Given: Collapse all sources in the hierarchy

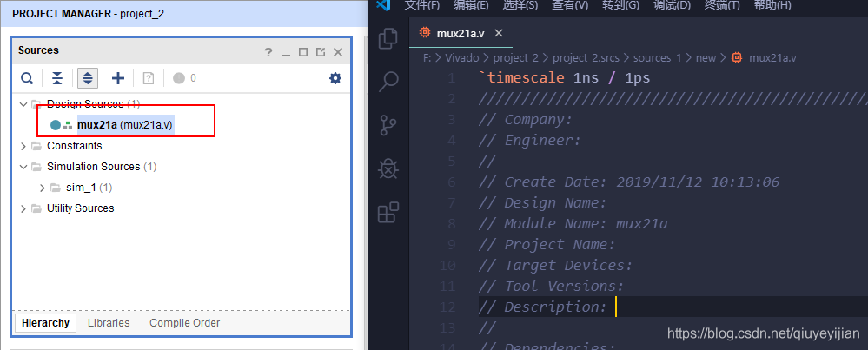Looking at the screenshot, I should coord(57,78).
